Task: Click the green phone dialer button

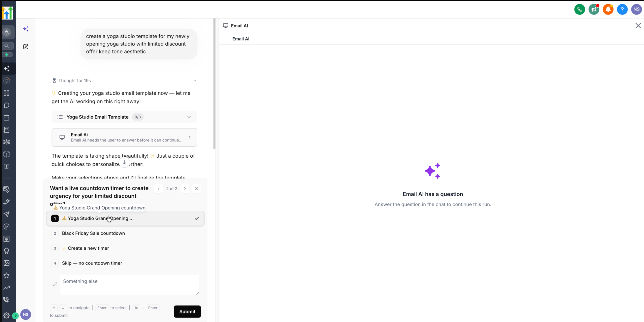Action: (x=579, y=10)
